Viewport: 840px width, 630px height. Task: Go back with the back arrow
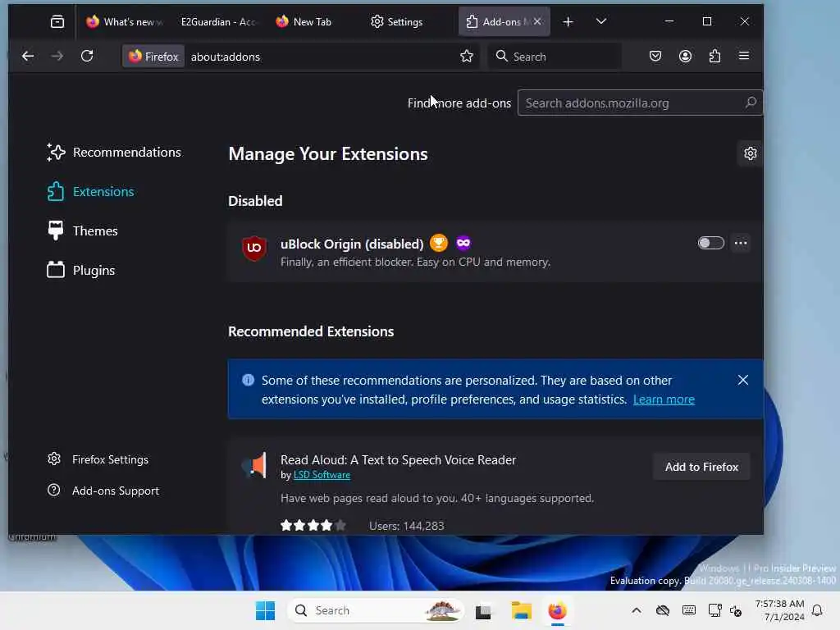click(28, 57)
